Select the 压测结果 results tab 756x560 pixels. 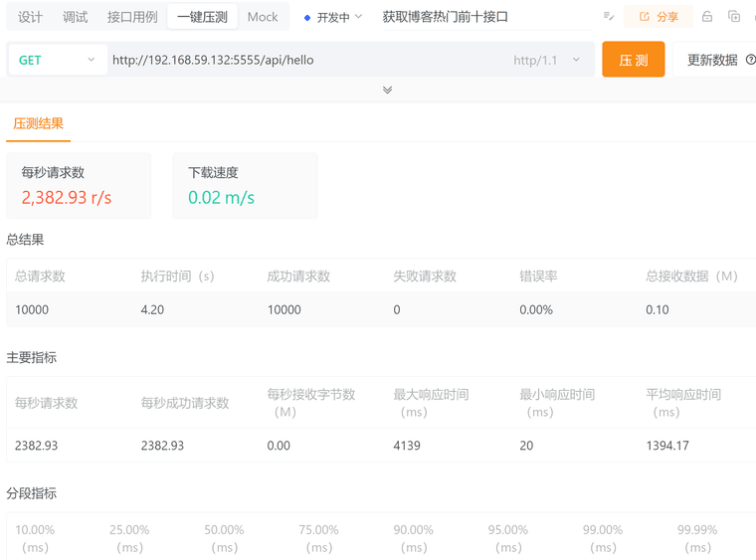pos(38,123)
